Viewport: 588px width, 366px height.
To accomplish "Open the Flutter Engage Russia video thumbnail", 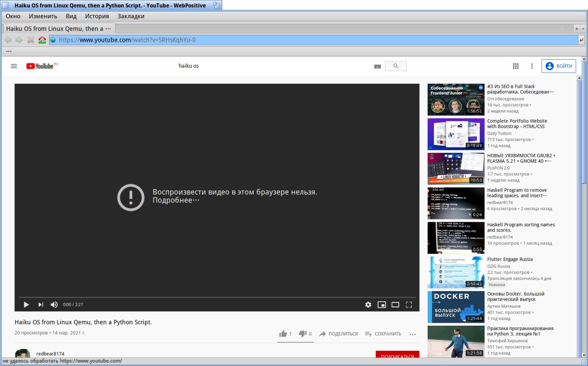I will coord(456,272).
